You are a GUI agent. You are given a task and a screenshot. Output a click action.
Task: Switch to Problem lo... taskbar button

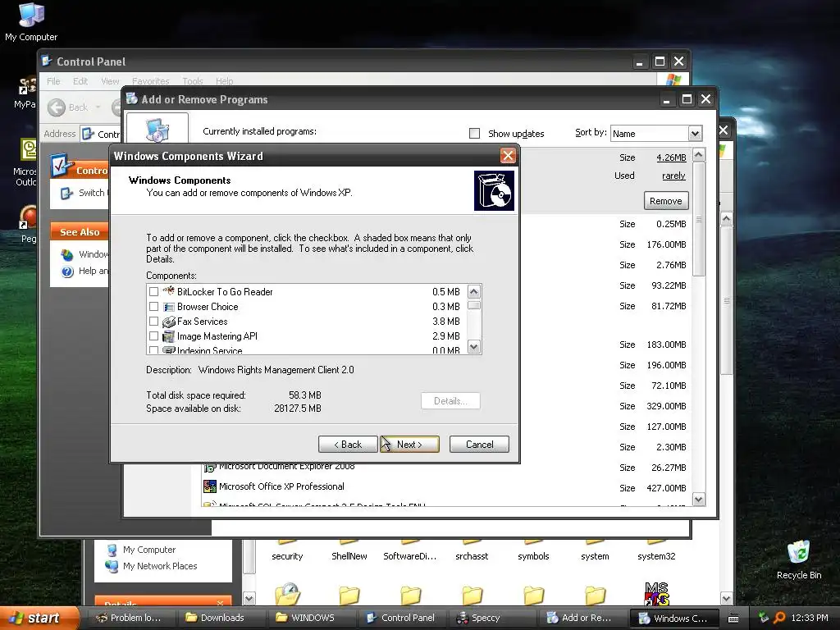(134, 618)
